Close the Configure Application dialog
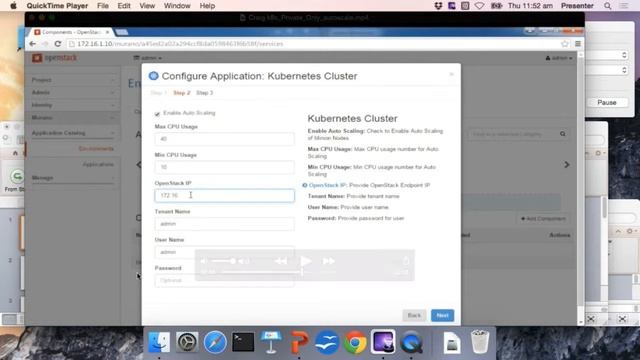This screenshot has height=360, width=640. 451,74
